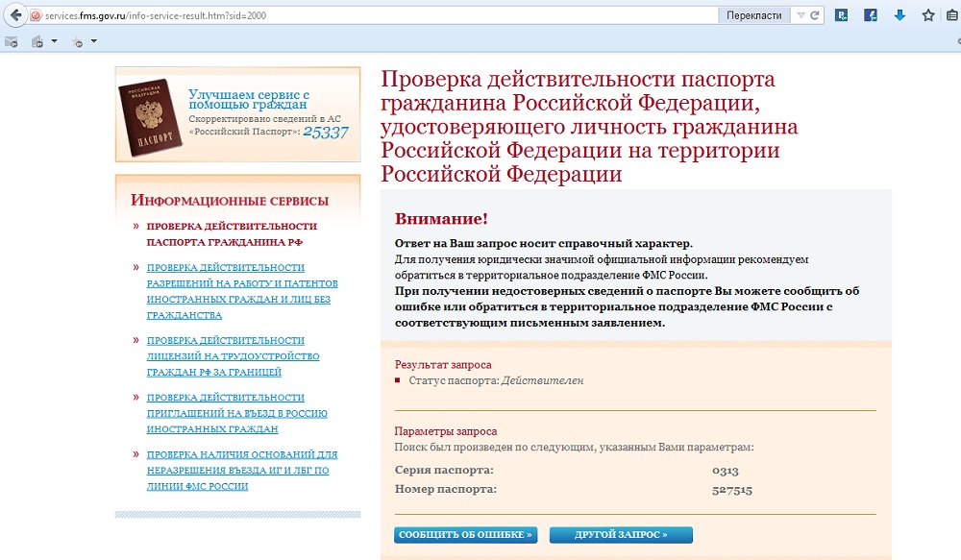Image resolution: width=961 pixels, height=560 pixels.
Task: Click the Перекласти translate button
Action: [x=753, y=16]
